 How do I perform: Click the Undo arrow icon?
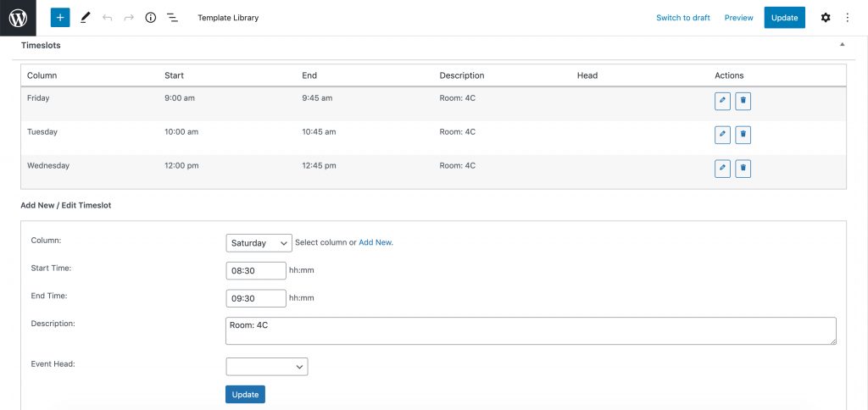108,18
